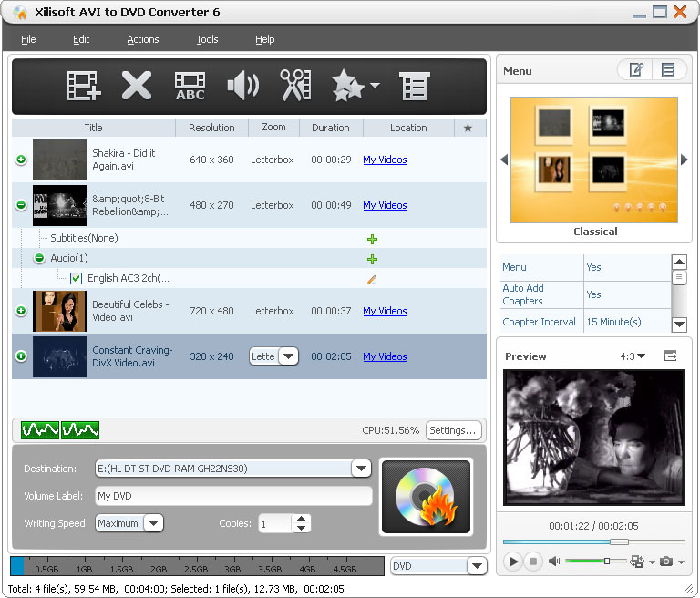The image size is (700, 598).
Task: Open the dropdown arrow beside effects stars
Action: [x=375, y=85]
